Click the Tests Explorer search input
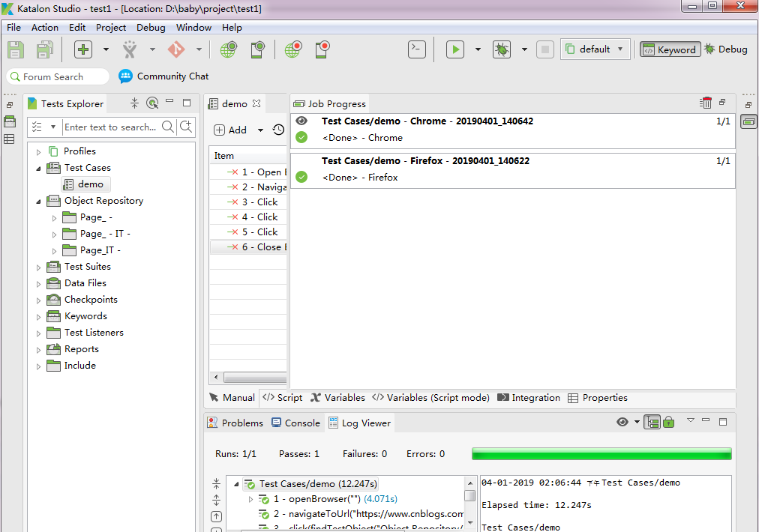Viewport: 759px width, 532px height. tap(111, 127)
